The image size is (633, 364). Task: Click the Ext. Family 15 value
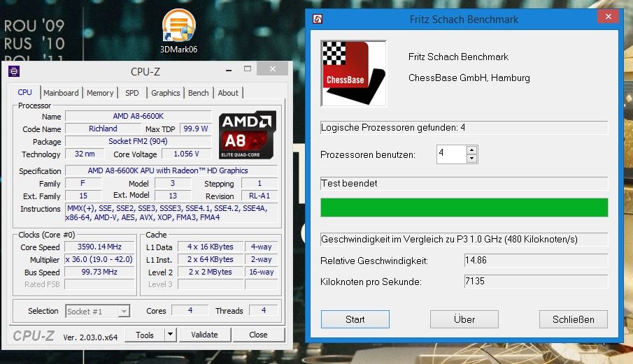(83, 196)
